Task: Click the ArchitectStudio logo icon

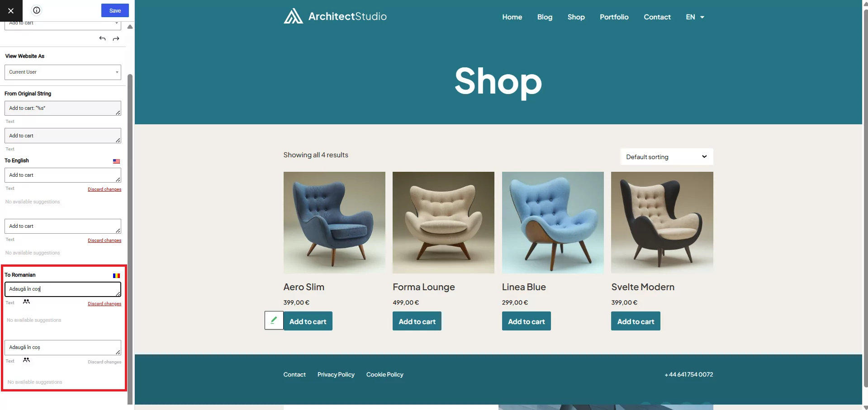Action: [x=293, y=16]
